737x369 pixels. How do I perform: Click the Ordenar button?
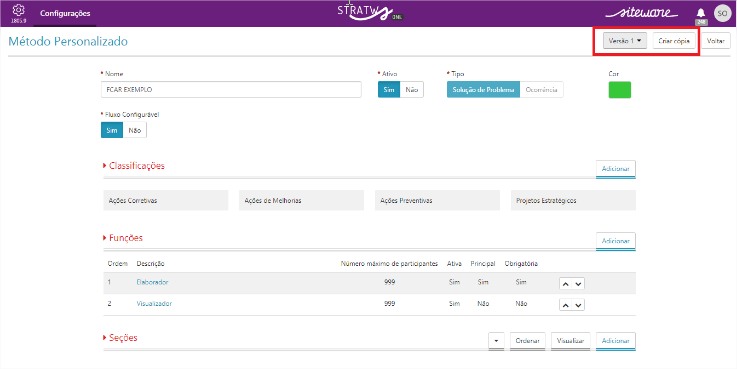click(527, 340)
